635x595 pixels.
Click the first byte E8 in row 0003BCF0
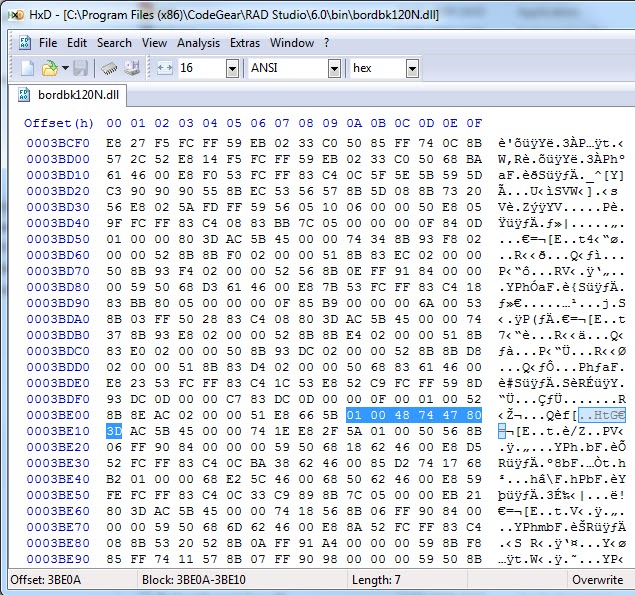click(x=114, y=143)
